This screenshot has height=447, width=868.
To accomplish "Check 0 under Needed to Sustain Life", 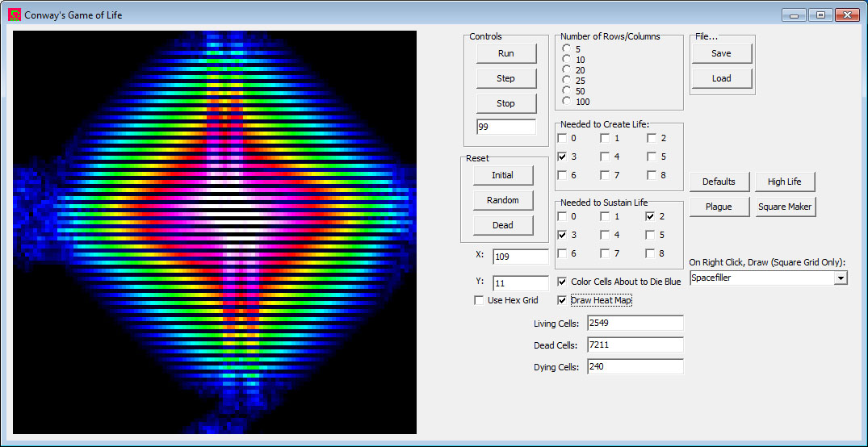I will coord(562,216).
